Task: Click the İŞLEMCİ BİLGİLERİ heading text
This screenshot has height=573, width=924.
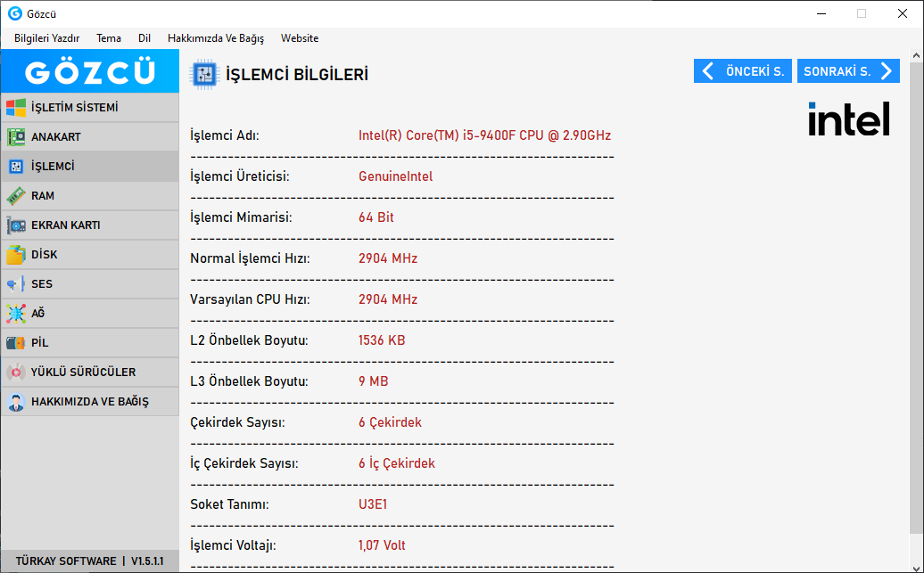Action: [x=297, y=75]
